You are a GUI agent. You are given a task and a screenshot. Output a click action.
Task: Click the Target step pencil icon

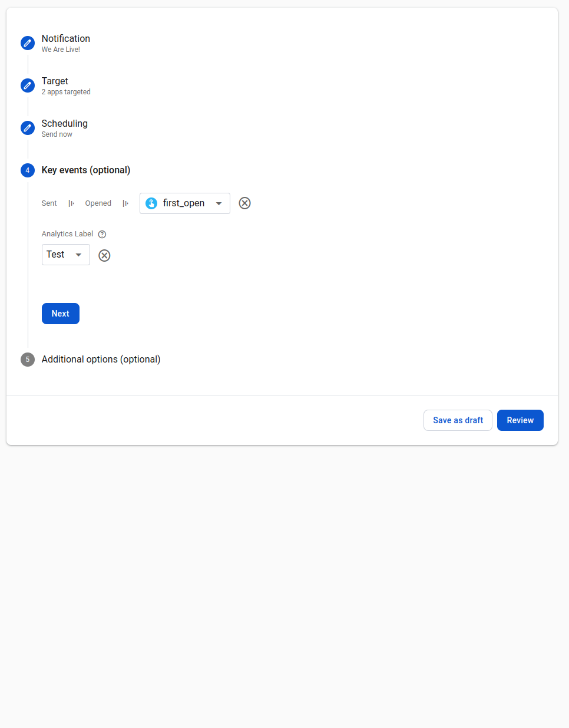[28, 85]
